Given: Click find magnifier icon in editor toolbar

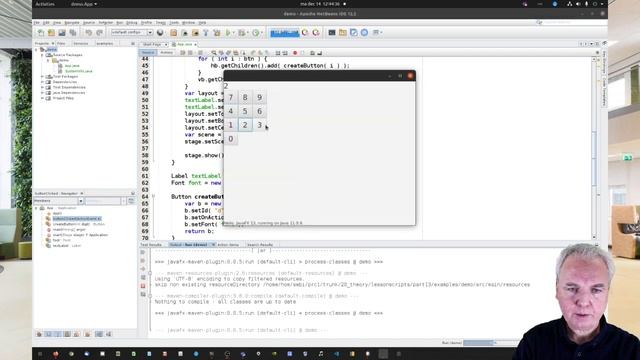Looking at the screenshot, I should 213,53.
